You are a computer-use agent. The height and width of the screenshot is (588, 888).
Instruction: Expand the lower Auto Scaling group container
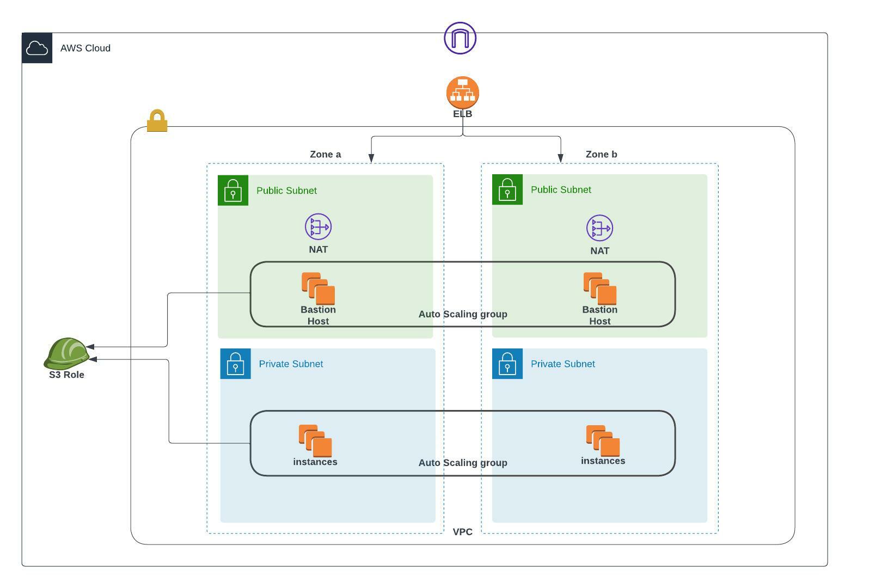[462, 463]
